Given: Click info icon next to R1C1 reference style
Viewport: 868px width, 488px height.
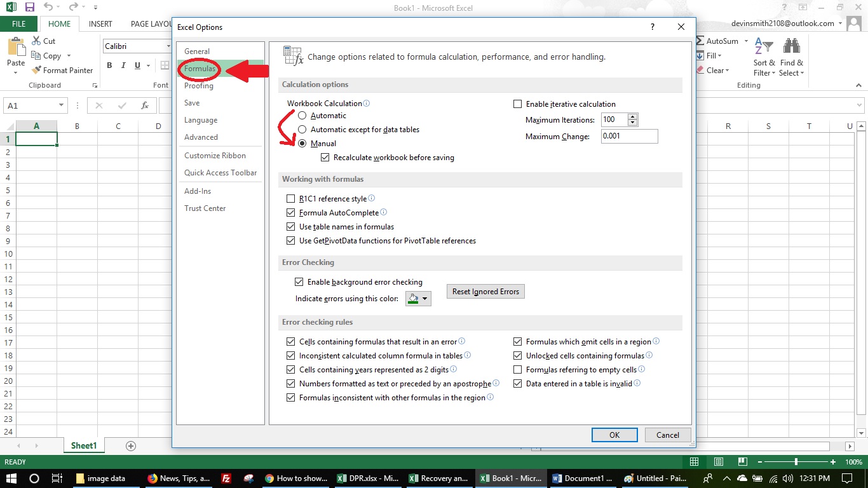Looking at the screenshot, I should [372, 198].
